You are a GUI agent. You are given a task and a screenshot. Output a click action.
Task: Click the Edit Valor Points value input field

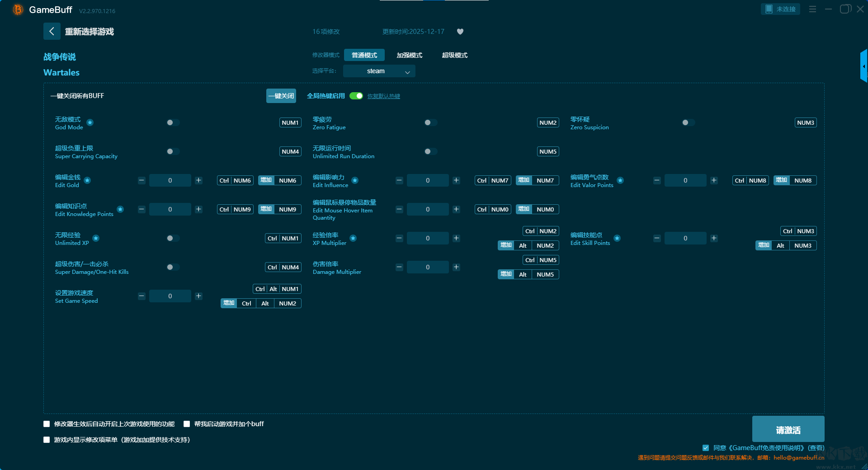pos(685,180)
